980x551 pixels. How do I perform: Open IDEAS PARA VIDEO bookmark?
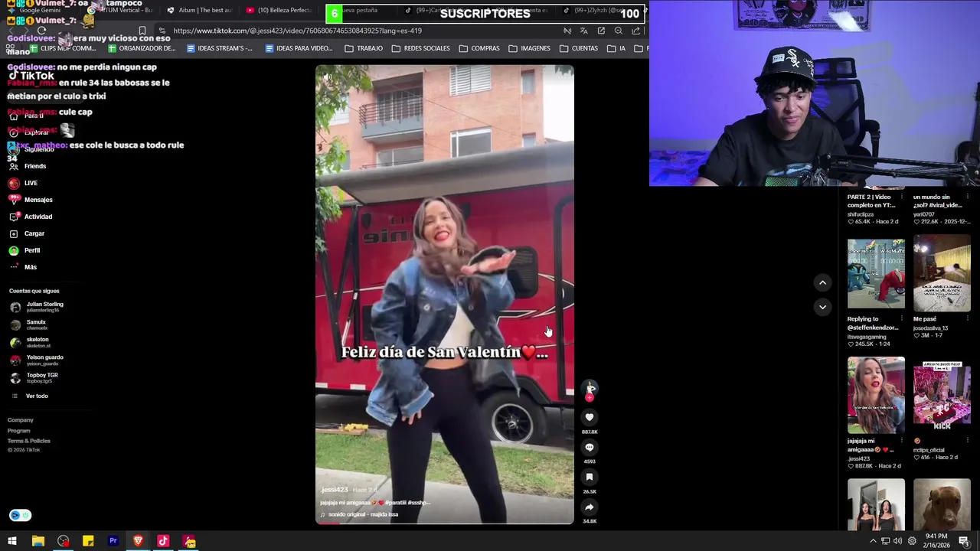pos(299,48)
